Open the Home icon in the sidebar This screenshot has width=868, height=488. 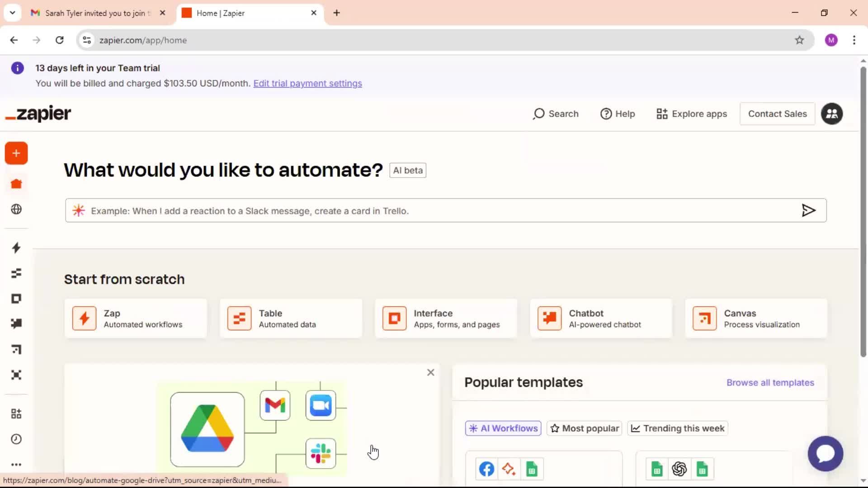coord(16,184)
